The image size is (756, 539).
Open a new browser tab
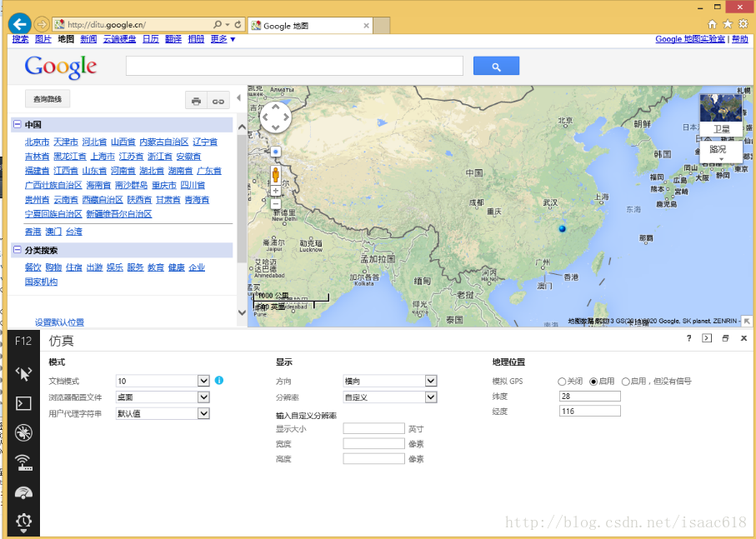(x=382, y=26)
